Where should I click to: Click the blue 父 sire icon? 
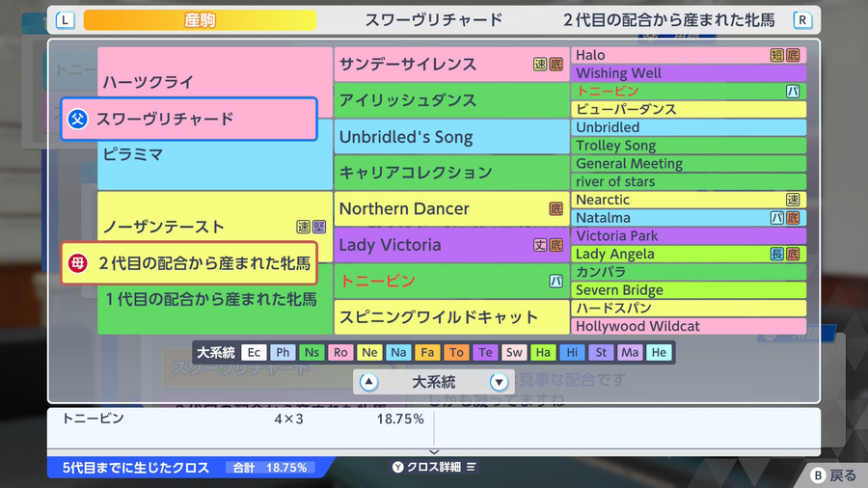77,119
